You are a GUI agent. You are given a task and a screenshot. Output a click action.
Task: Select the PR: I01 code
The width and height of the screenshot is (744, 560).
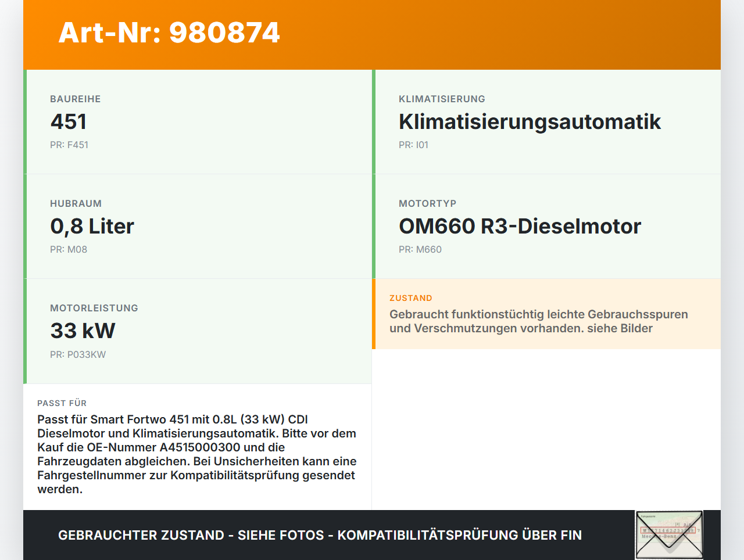[413, 145]
